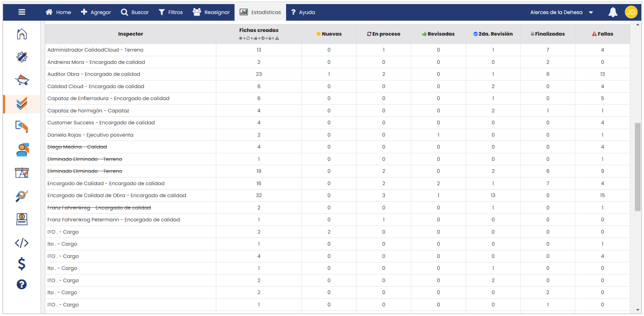
Task: Click the scroll-down arrow at the scrollbar's bottom
Action: coord(638,310)
